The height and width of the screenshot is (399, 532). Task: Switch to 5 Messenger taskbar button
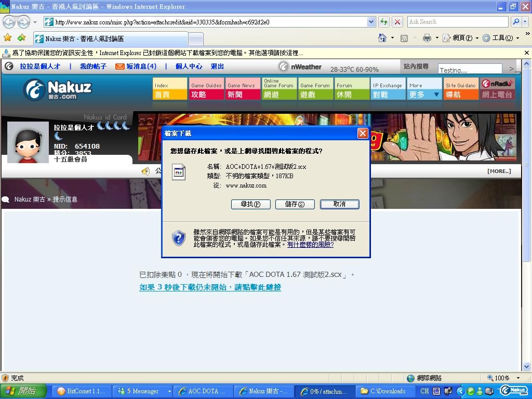coord(142,391)
